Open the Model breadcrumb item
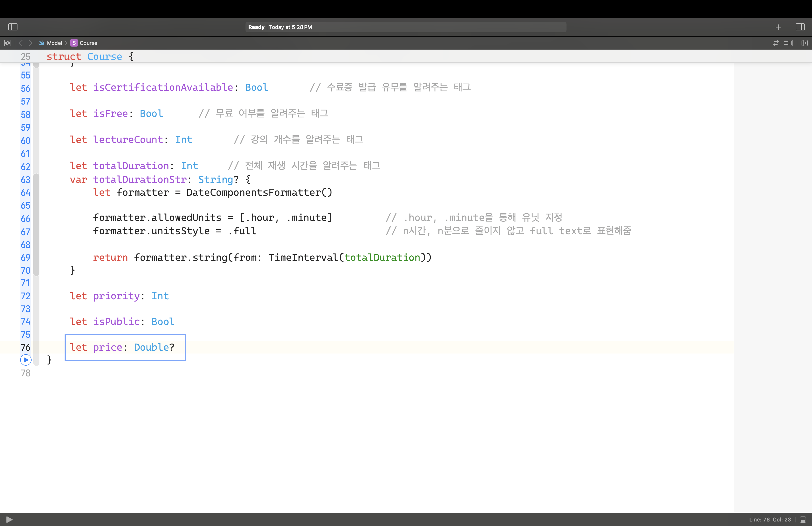Image resolution: width=812 pixels, height=526 pixels. tap(54, 43)
